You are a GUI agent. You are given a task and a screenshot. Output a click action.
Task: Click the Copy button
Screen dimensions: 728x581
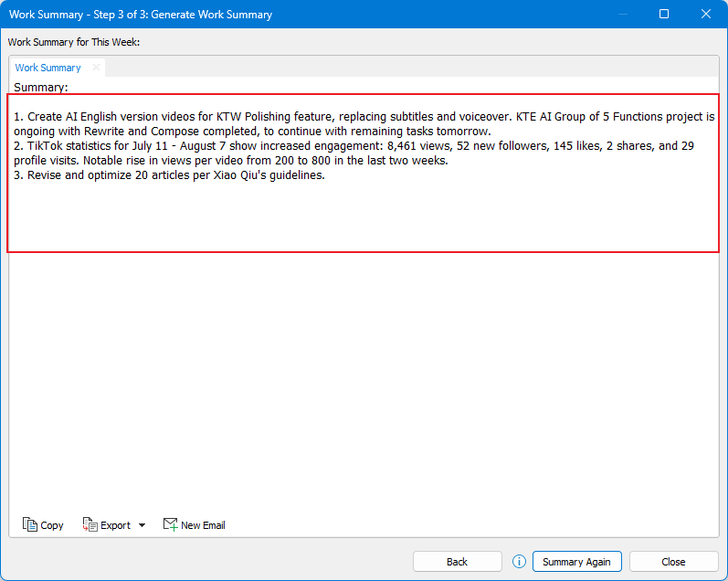click(43, 524)
